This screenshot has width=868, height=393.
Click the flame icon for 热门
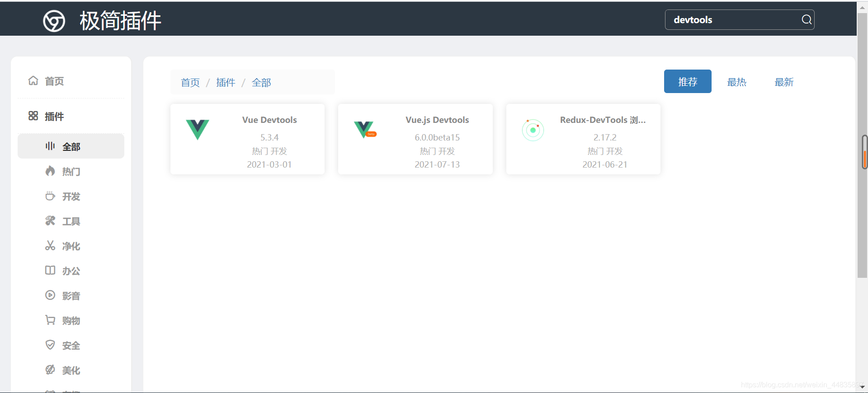pyautogui.click(x=50, y=171)
